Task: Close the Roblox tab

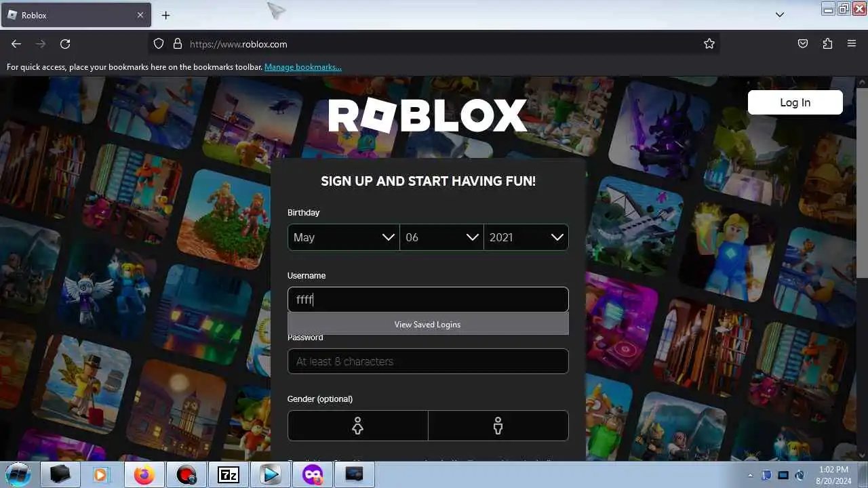Action: click(140, 15)
